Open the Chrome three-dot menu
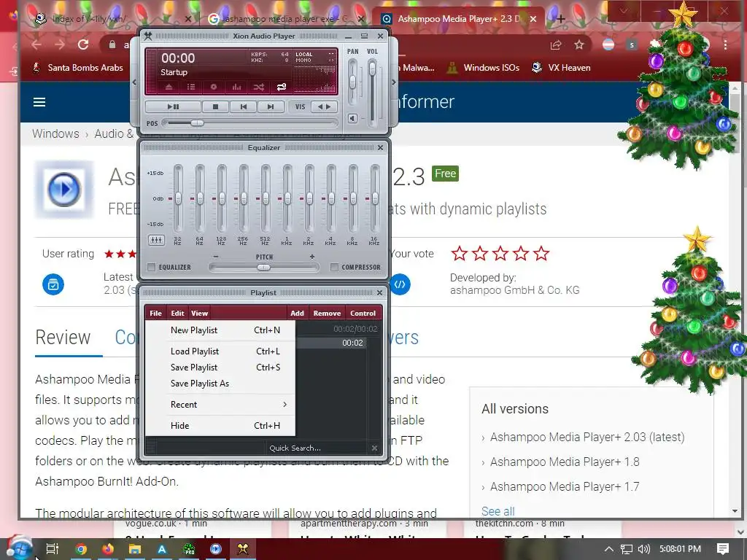The width and height of the screenshot is (747, 560). click(x=725, y=44)
